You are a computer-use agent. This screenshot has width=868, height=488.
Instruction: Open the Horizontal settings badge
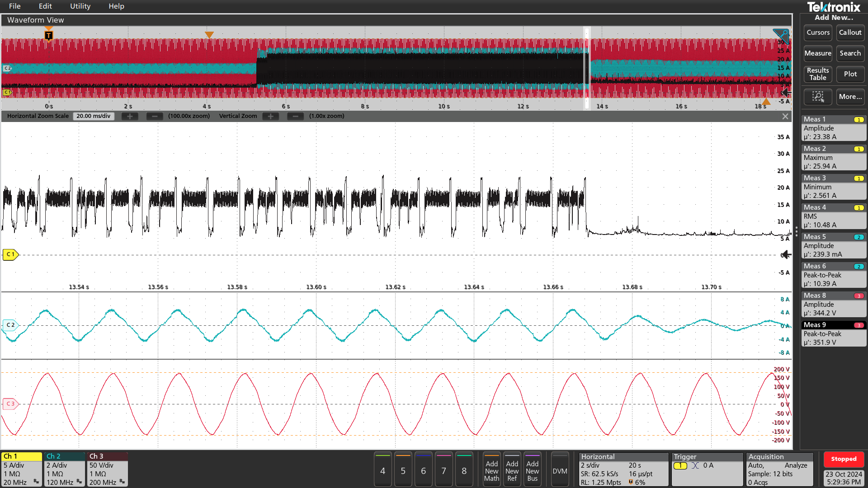pos(623,469)
